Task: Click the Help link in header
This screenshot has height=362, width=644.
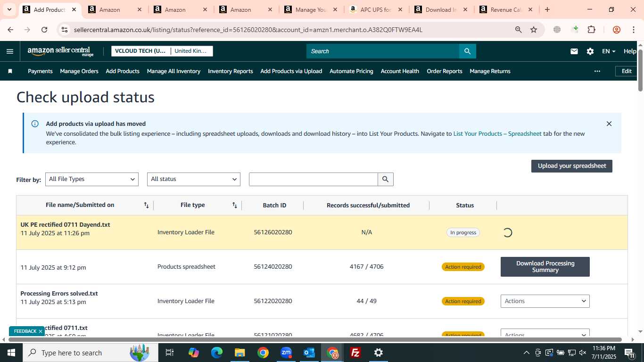Action: [630, 51]
